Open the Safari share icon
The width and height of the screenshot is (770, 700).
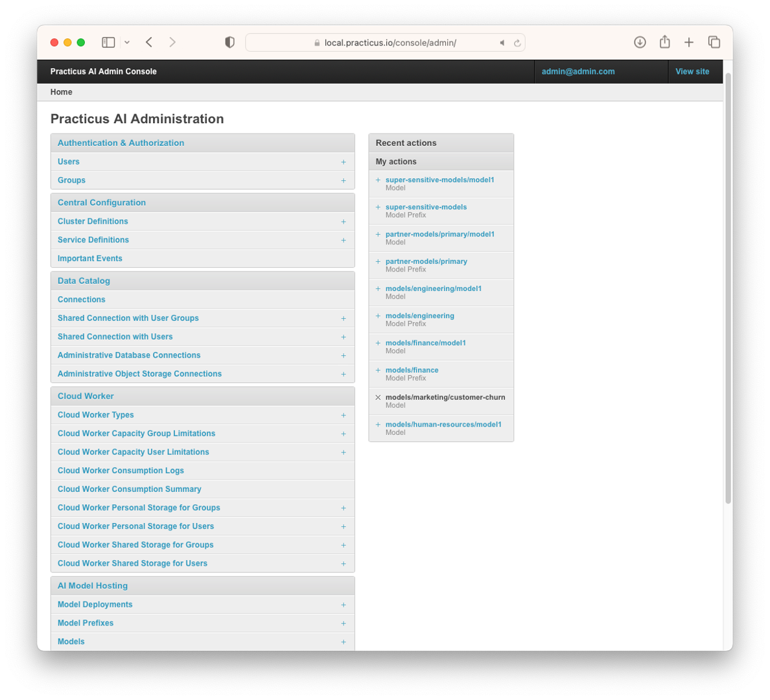(x=664, y=42)
